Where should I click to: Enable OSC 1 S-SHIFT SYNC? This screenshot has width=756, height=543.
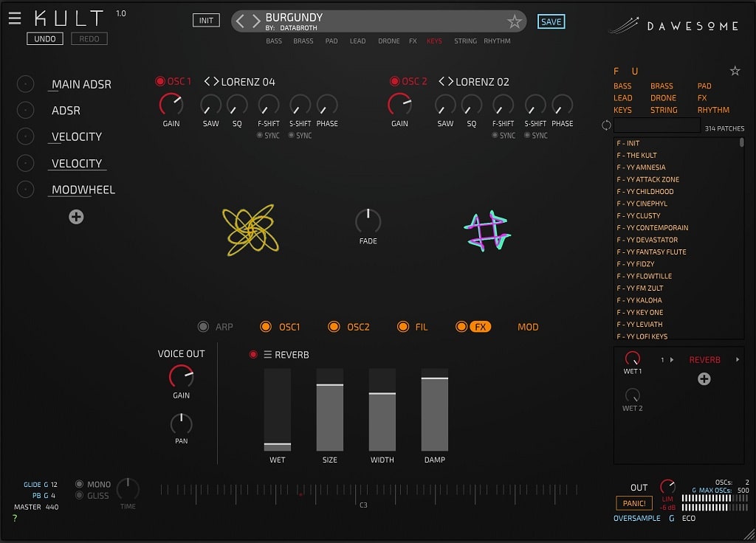pyautogui.click(x=291, y=136)
